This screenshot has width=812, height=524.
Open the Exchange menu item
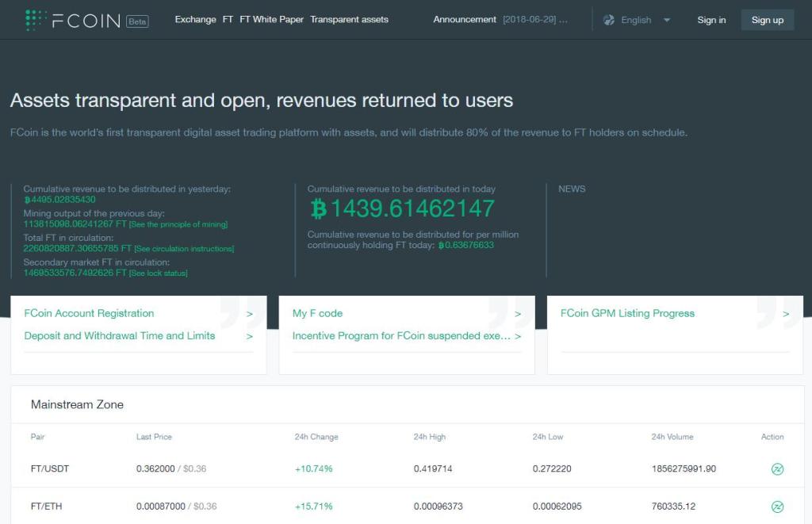(195, 20)
